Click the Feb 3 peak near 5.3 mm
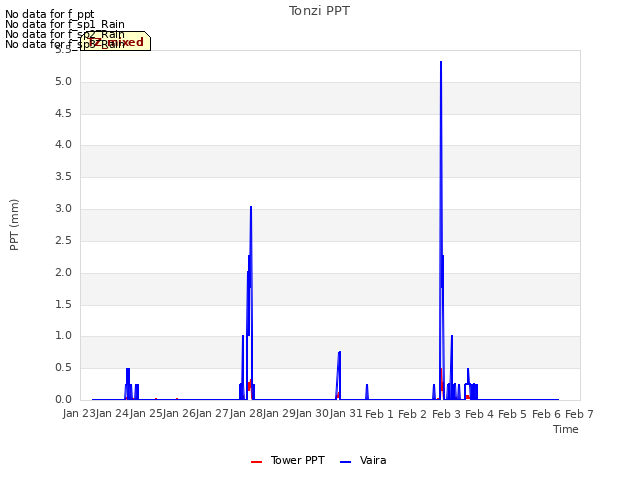Image resolution: width=640 pixels, height=480 pixels. [x=441, y=62]
